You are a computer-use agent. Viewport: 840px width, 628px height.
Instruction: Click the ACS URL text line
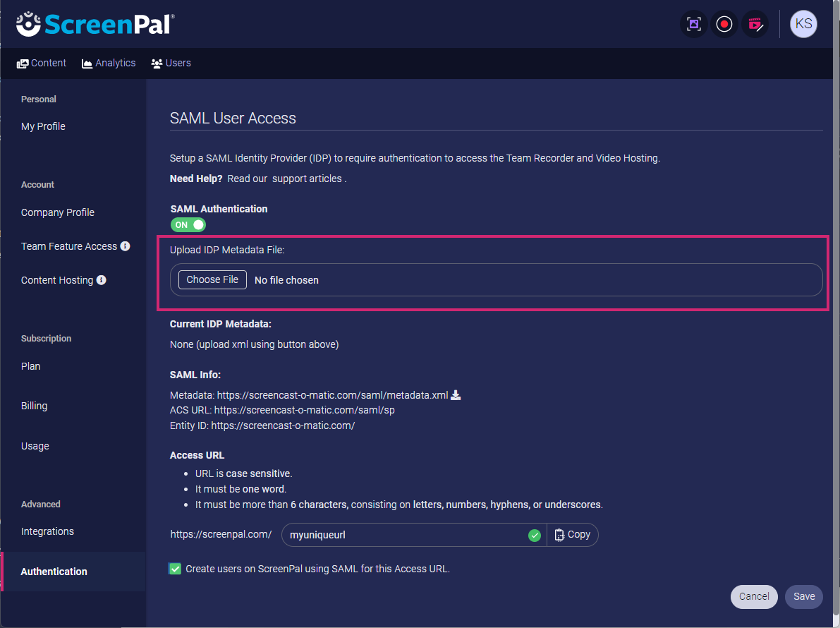(282, 410)
